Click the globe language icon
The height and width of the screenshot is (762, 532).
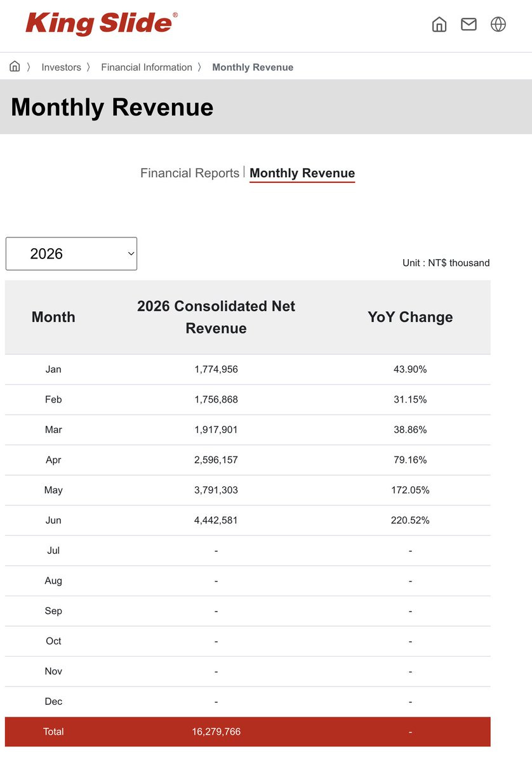tap(498, 25)
